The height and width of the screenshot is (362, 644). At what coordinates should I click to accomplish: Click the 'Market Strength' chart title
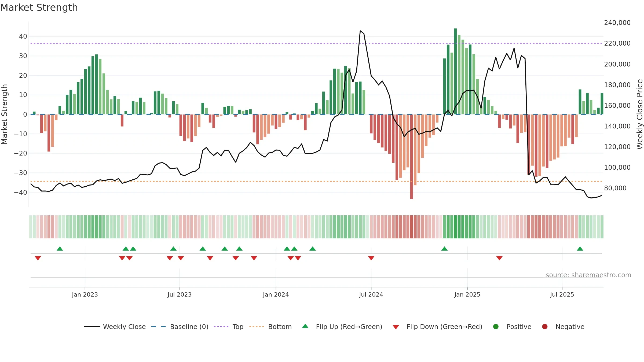[x=39, y=8]
